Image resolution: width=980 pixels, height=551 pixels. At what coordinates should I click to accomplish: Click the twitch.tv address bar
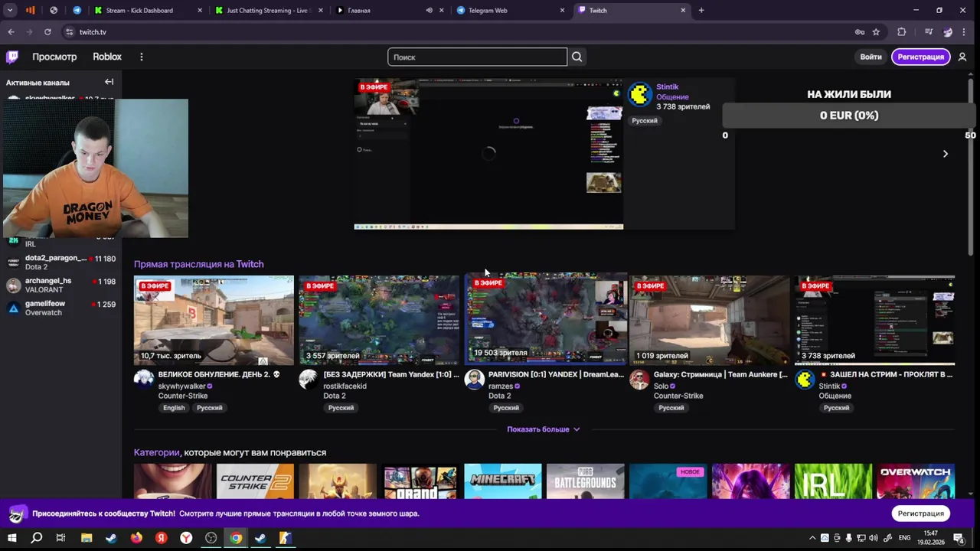[x=459, y=32]
